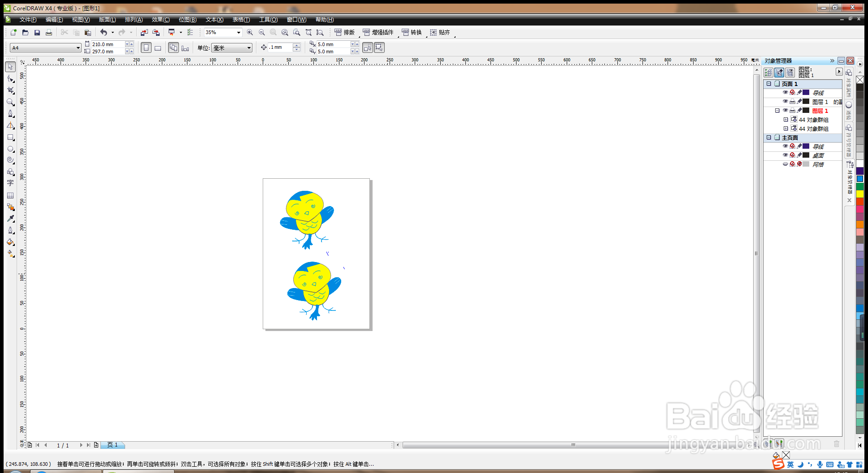868x473 pixels.
Task: Toggle visibility eye of 桌面 layer
Action: 785,155
